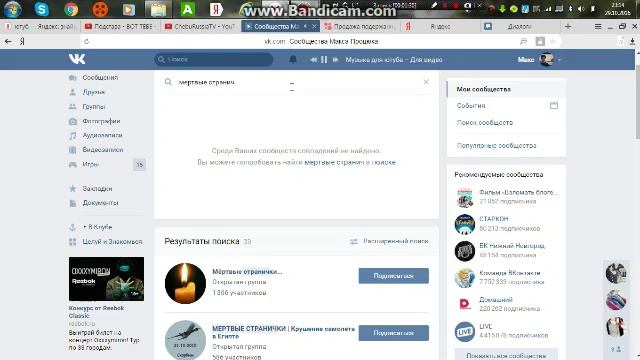The height and width of the screenshot is (360, 640).
Task: Skip to next track in header player
Action: tap(335, 60)
